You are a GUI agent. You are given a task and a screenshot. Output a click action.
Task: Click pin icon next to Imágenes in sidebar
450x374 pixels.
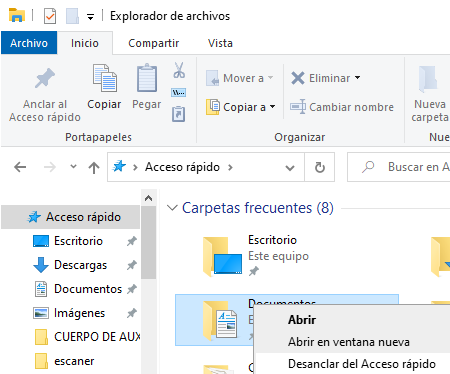tap(132, 313)
